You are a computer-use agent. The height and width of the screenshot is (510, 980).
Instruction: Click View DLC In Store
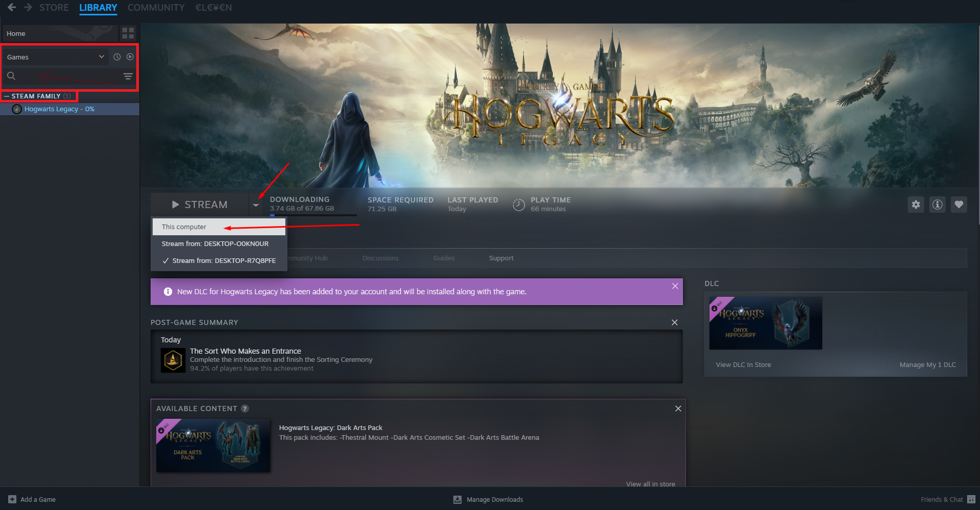click(743, 365)
